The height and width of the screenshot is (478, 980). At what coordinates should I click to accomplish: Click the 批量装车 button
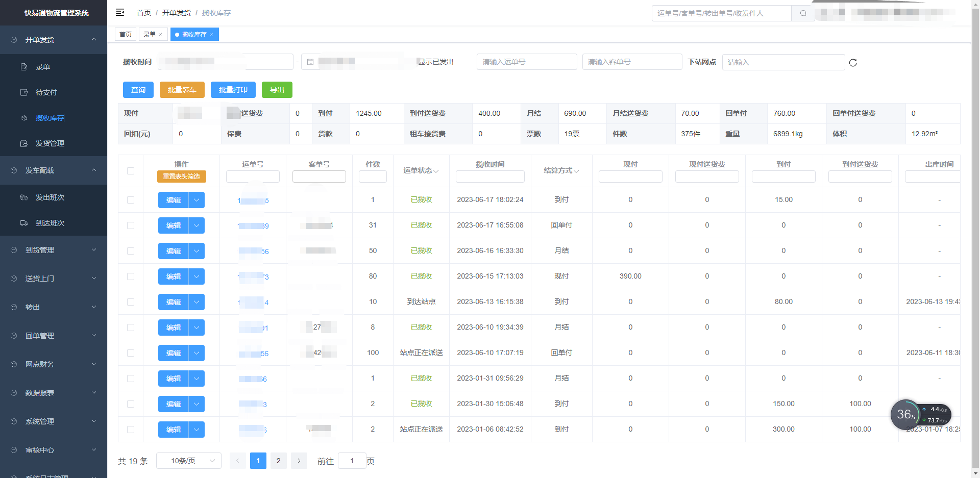[182, 90]
